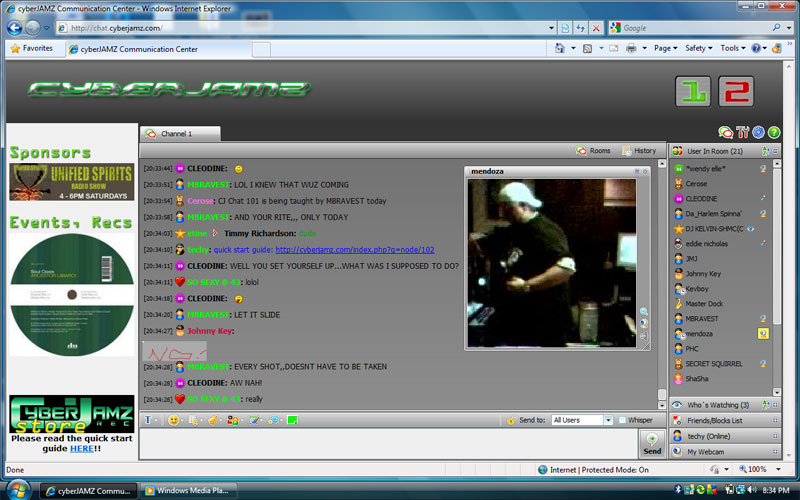Click eye icon beside DJ KELVIN-SHMC
800x500 pixels.
coord(751,229)
